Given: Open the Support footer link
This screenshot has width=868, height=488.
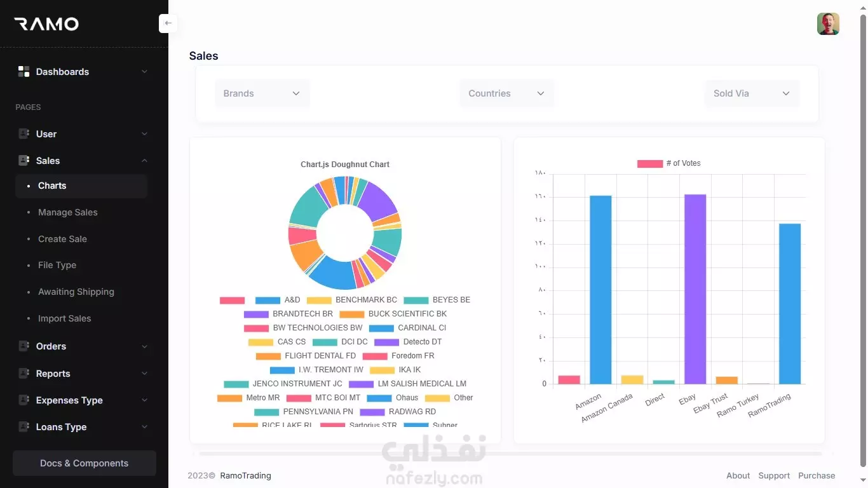Looking at the screenshot, I should pyautogui.click(x=774, y=475).
